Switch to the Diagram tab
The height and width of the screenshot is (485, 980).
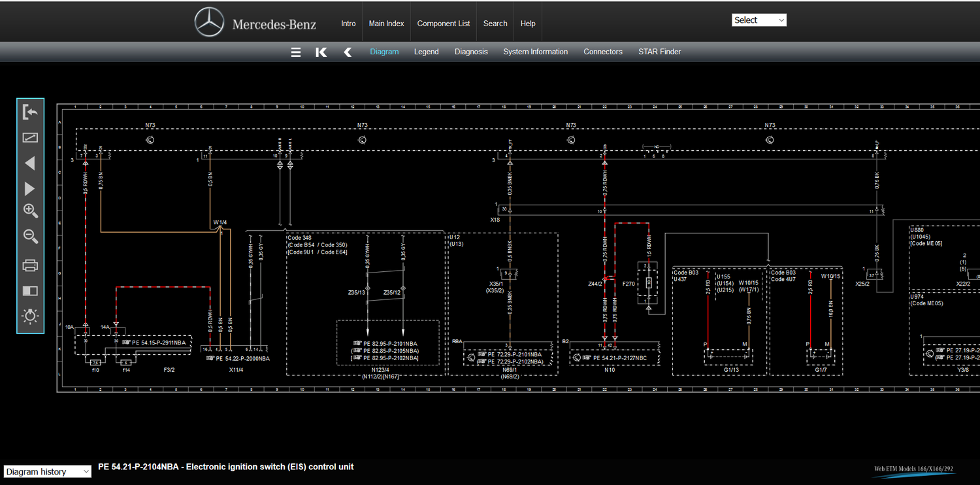click(x=384, y=52)
